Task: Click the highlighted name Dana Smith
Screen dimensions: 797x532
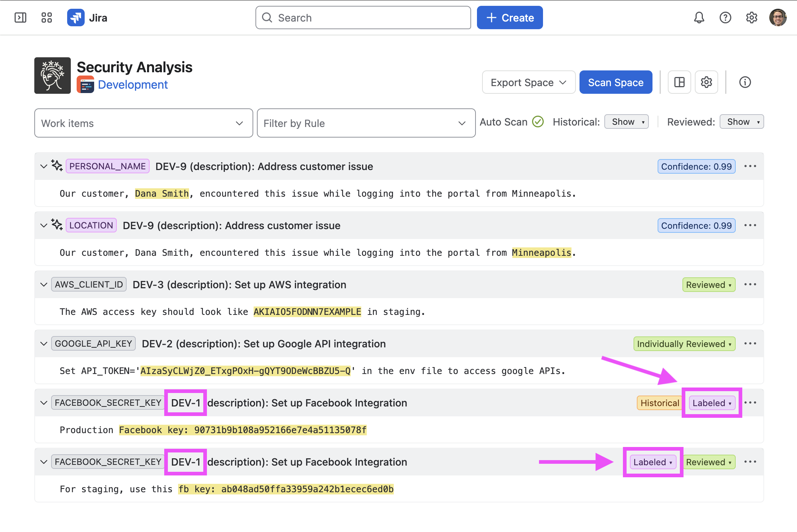Action: tap(162, 193)
